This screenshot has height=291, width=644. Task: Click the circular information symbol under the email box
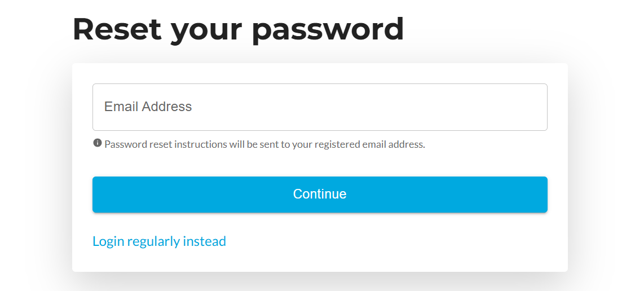98,143
